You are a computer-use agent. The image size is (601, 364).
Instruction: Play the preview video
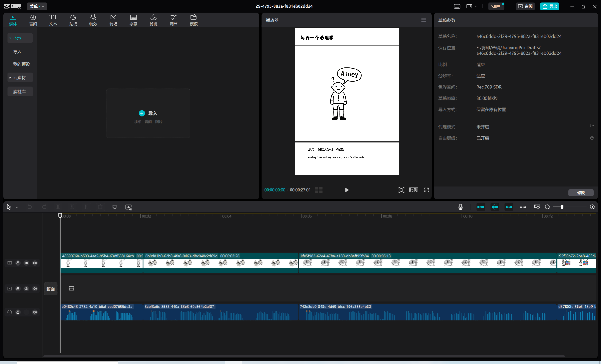point(347,190)
